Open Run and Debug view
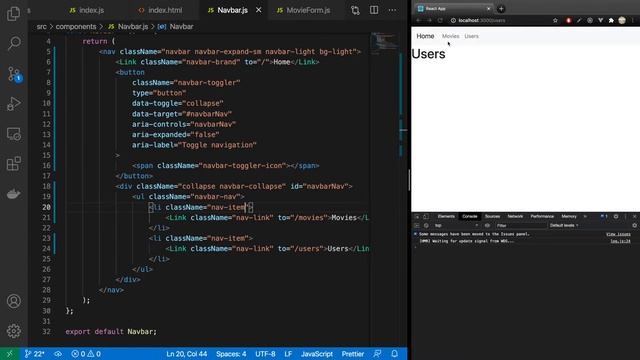The height and width of the screenshot is (360, 640). click(x=13, y=104)
